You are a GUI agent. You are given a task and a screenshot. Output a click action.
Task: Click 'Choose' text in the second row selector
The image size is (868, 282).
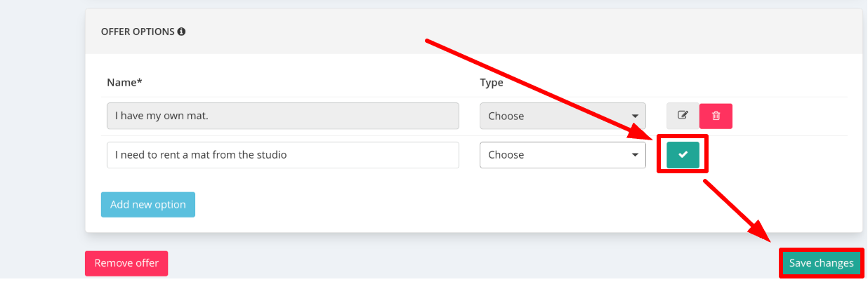506,155
